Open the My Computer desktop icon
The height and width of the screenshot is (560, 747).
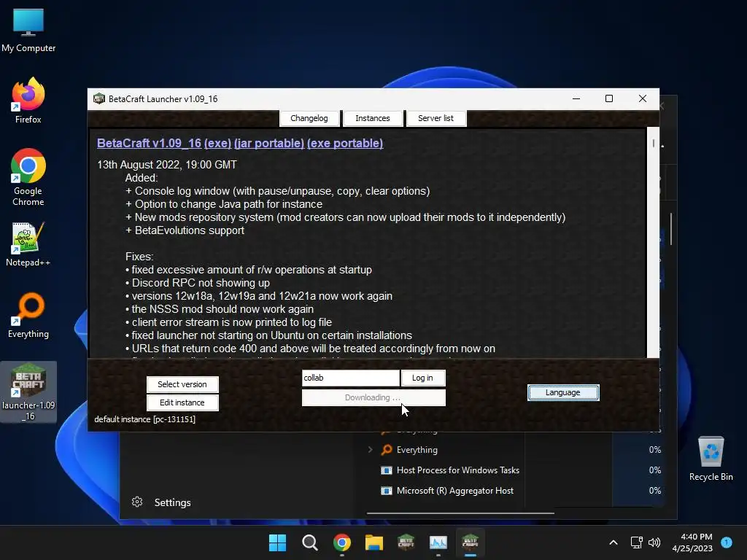click(28, 31)
